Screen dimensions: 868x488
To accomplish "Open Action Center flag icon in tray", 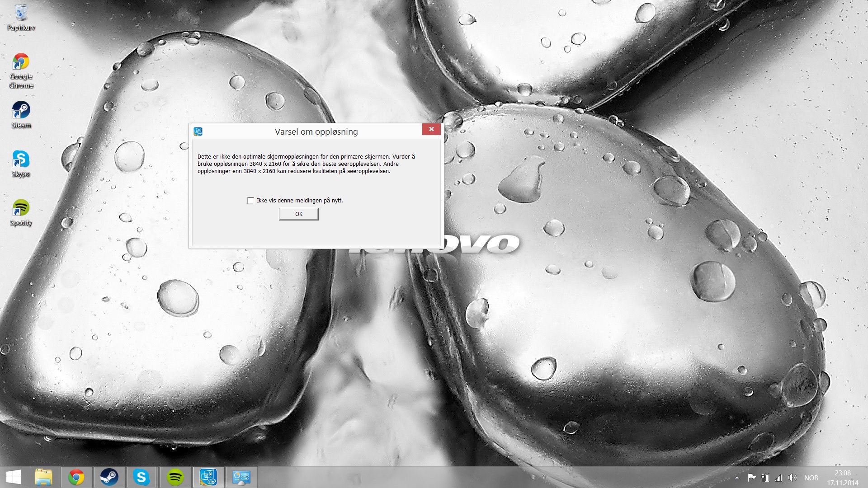I will pyautogui.click(x=752, y=478).
